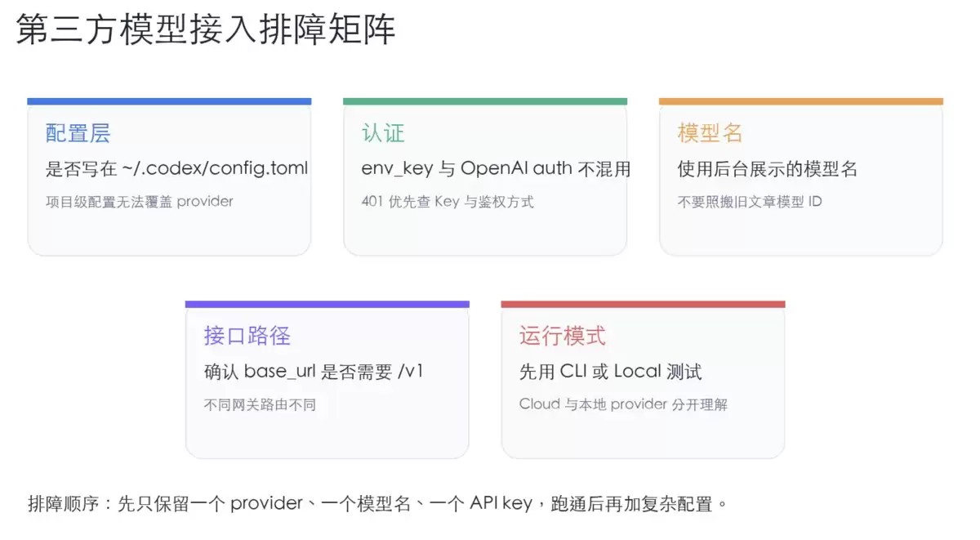Image resolution: width=980 pixels, height=540 pixels.
Task: Click the green bar above 认证
Action: coord(485,101)
